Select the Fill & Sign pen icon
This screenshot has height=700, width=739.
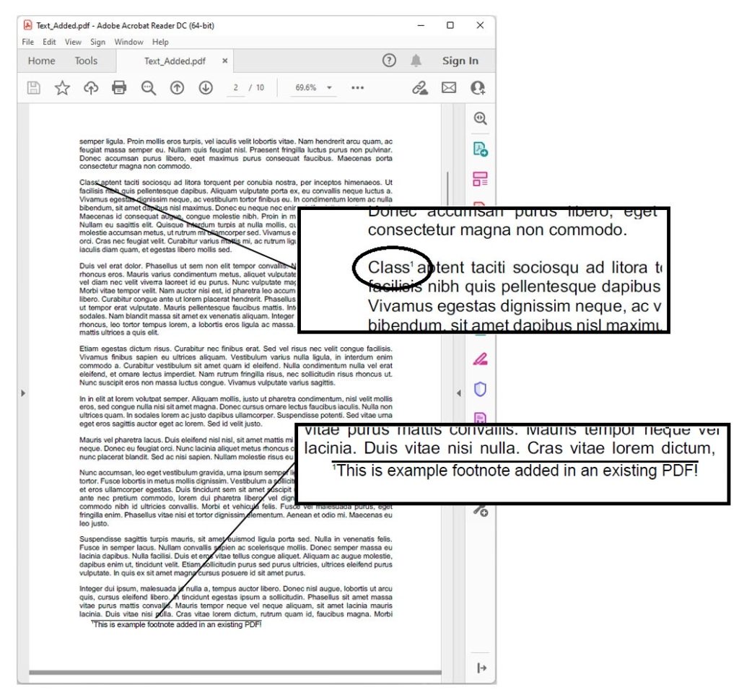[x=481, y=358]
